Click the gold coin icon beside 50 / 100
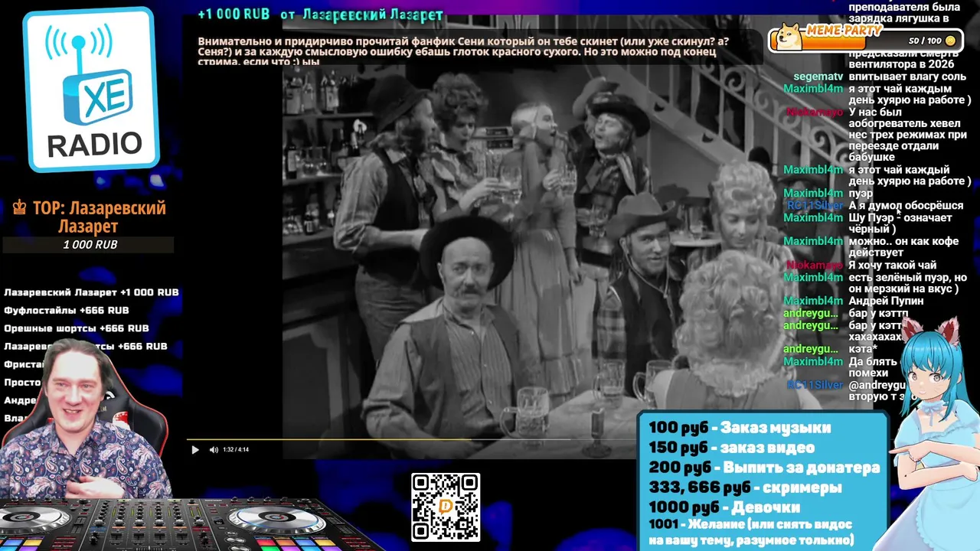The image size is (980, 551). click(x=950, y=41)
